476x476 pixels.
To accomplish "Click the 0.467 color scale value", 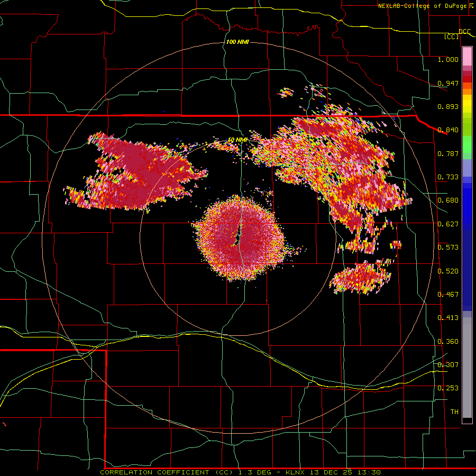I will coord(448,295).
